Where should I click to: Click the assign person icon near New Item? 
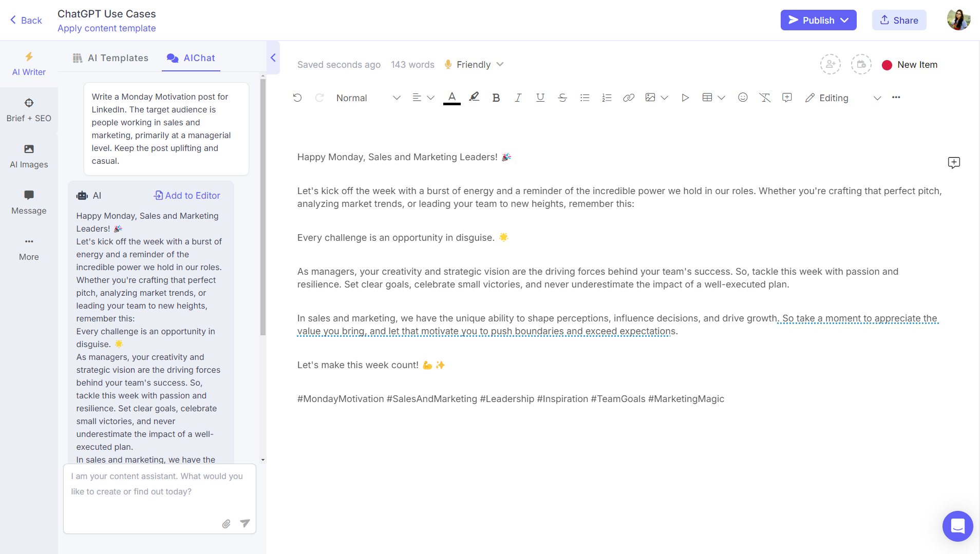(x=831, y=64)
